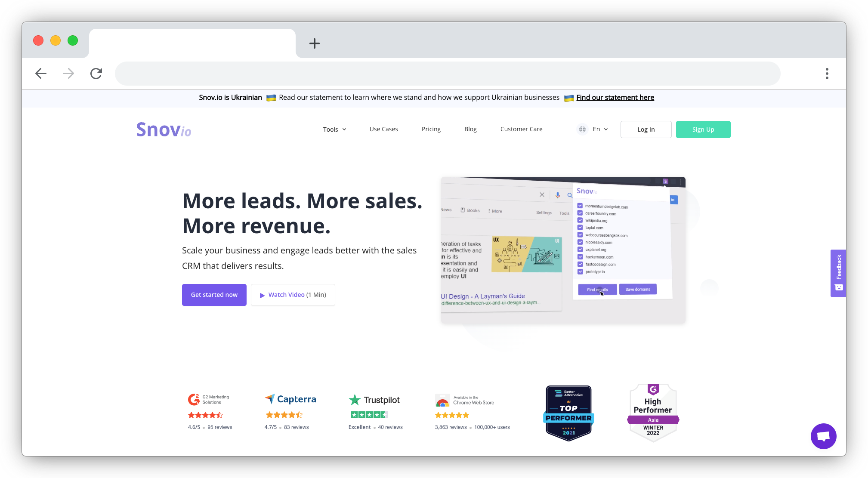868x478 pixels.
Task: Follow the Find our statement here link
Action: 615,98
